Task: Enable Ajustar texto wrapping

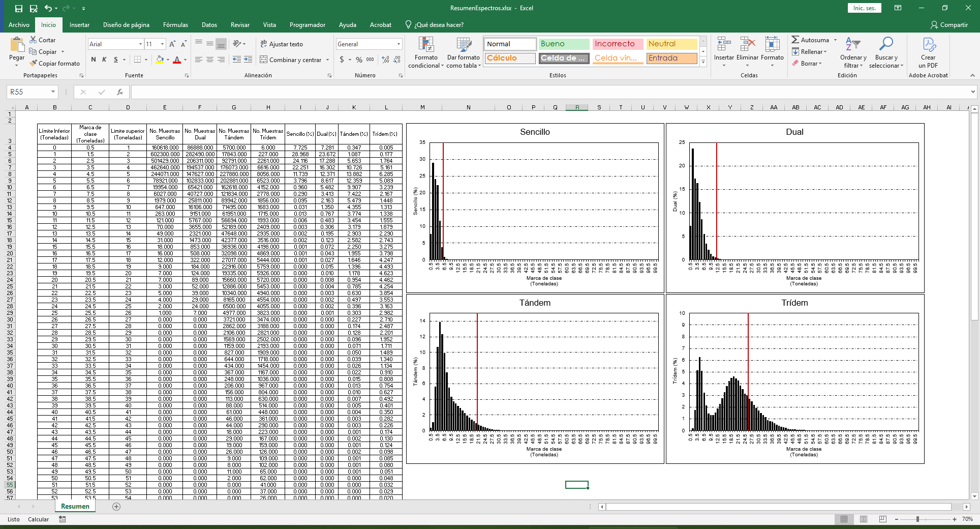Action: (x=282, y=44)
